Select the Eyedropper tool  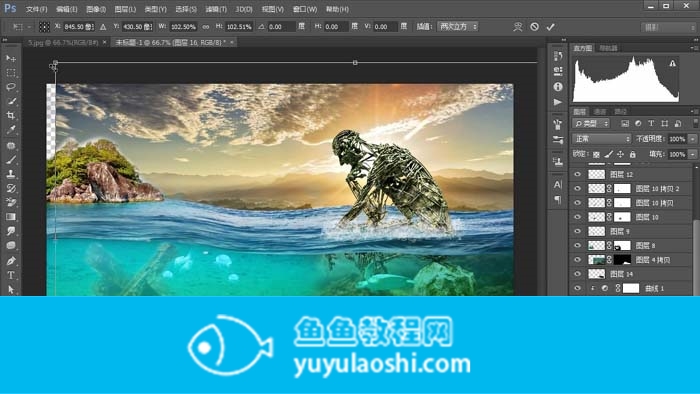pyautogui.click(x=11, y=130)
